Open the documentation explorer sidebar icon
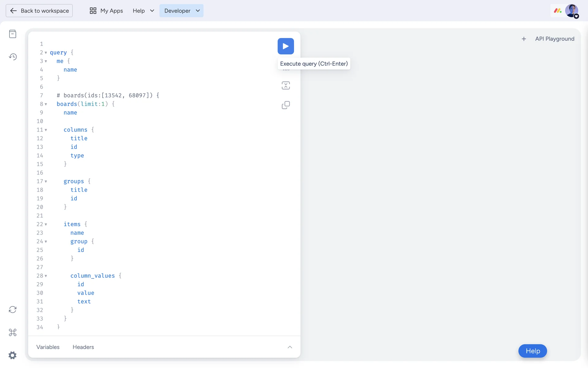 (13, 34)
